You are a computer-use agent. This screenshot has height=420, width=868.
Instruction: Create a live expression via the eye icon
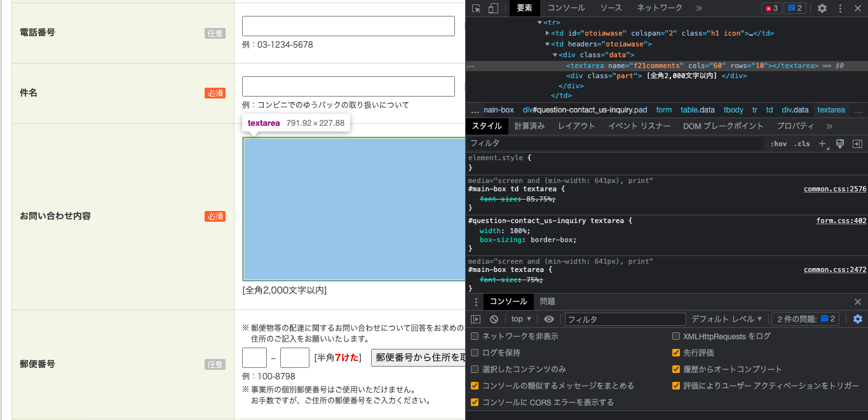(x=549, y=319)
